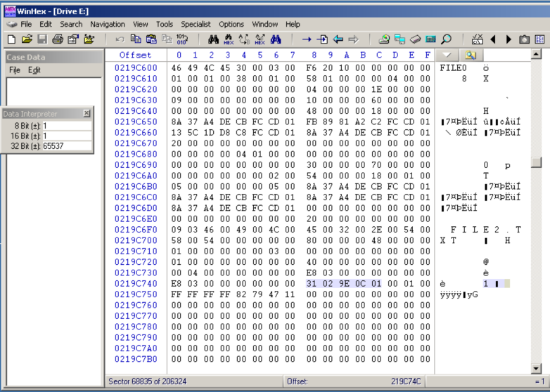550x392 pixels.
Task: Open Case Data panel Edit menu
Action: (x=34, y=70)
